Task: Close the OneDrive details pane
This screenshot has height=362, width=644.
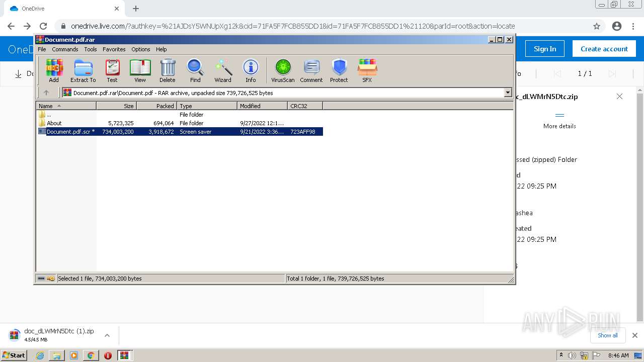Action: click(619, 97)
